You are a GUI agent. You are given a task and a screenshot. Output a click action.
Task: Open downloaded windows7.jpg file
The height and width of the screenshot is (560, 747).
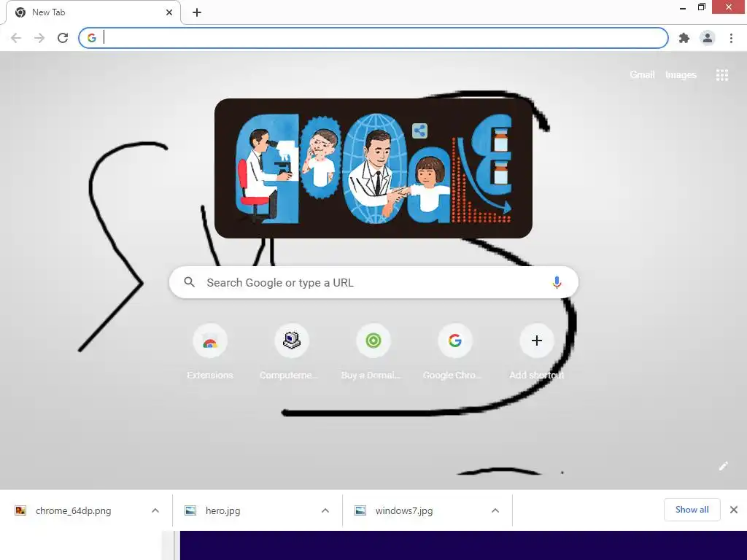pos(404,510)
